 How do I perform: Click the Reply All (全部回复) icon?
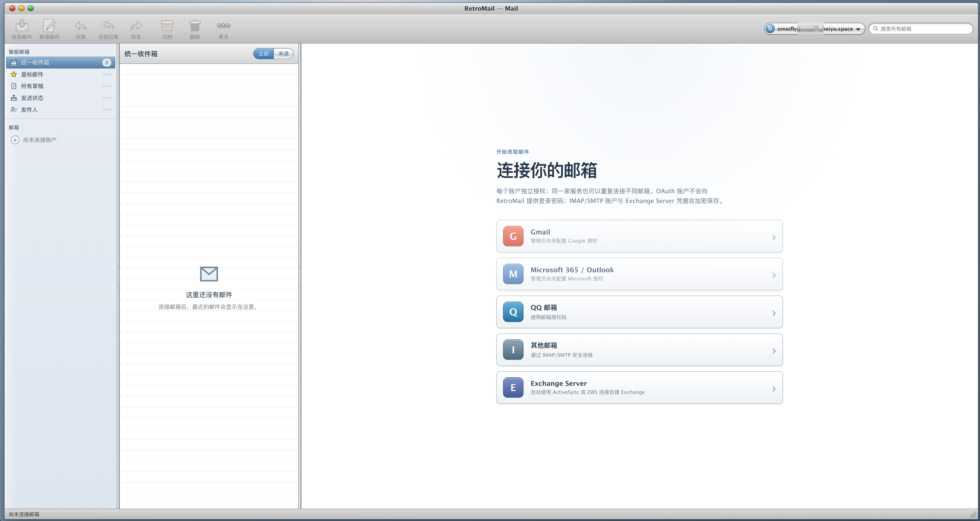coord(108,26)
